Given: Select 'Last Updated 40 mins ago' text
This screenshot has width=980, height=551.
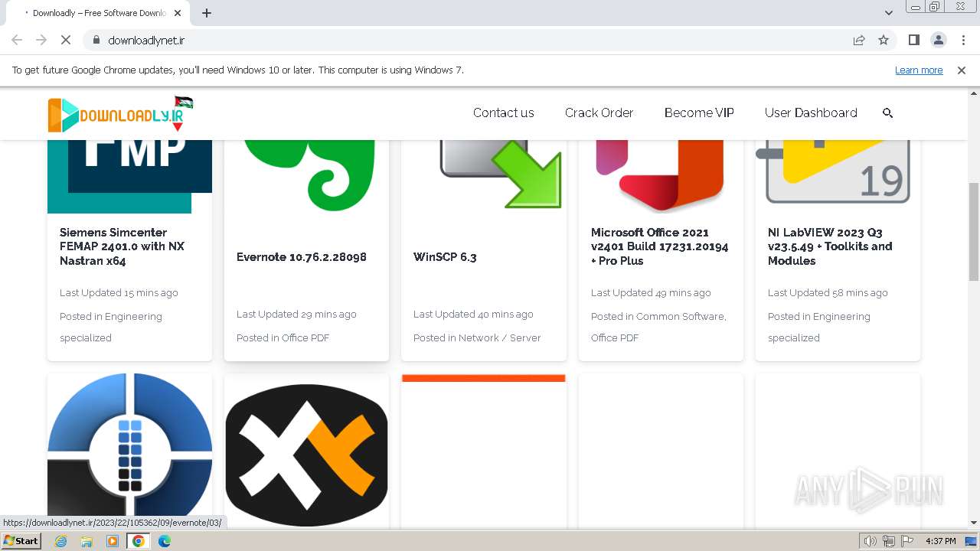Looking at the screenshot, I should [473, 314].
